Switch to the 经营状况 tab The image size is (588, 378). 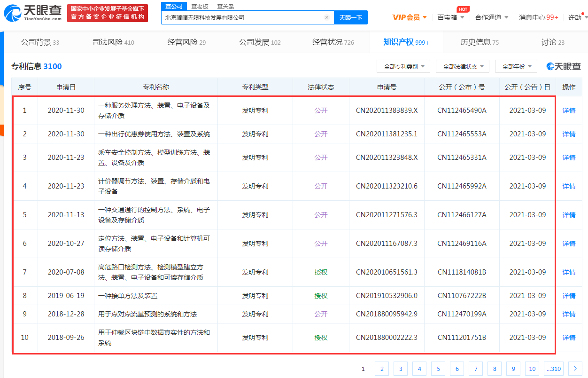333,42
